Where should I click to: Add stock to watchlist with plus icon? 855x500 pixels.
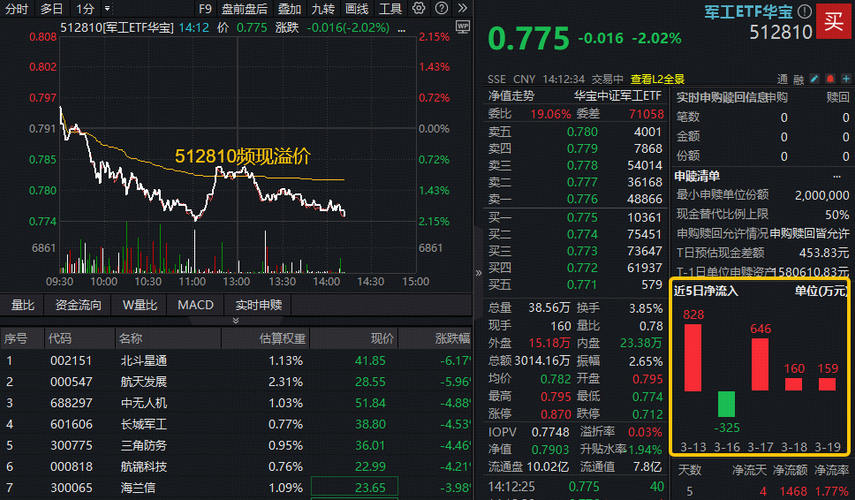point(846,79)
